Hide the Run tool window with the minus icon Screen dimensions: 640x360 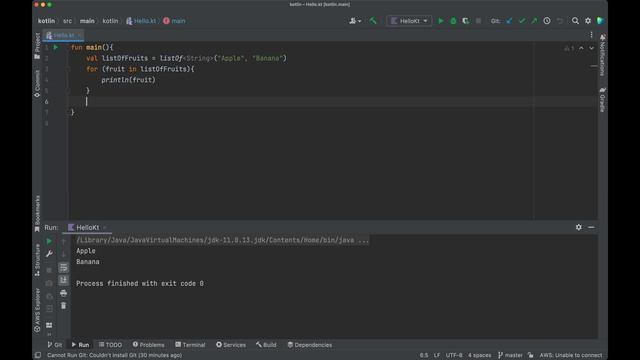(x=591, y=227)
